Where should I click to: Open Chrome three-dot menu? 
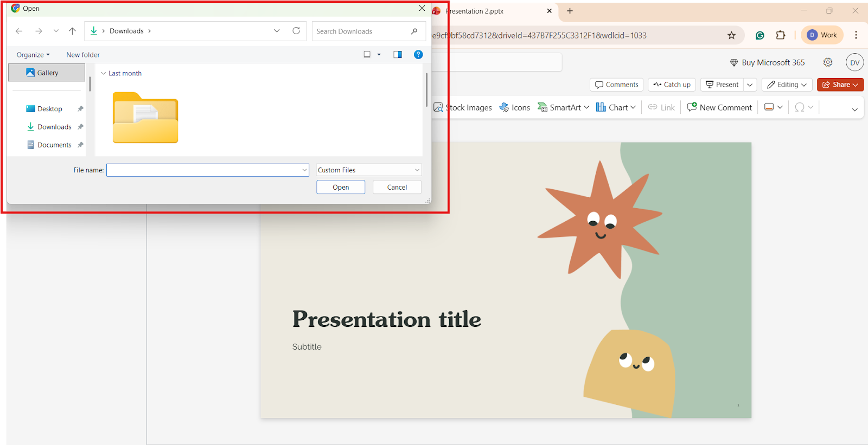click(856, 35)
